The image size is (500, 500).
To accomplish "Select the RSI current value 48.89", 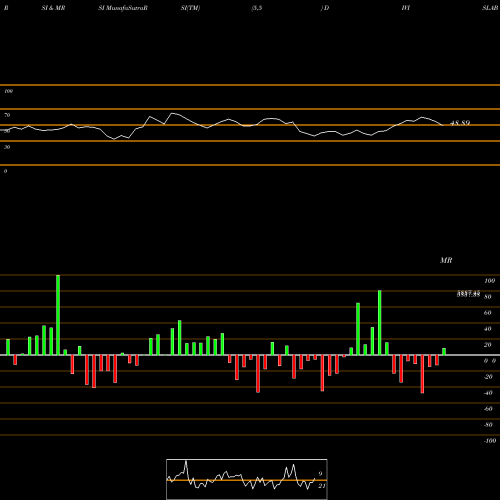I will click(x=460, y=123).
